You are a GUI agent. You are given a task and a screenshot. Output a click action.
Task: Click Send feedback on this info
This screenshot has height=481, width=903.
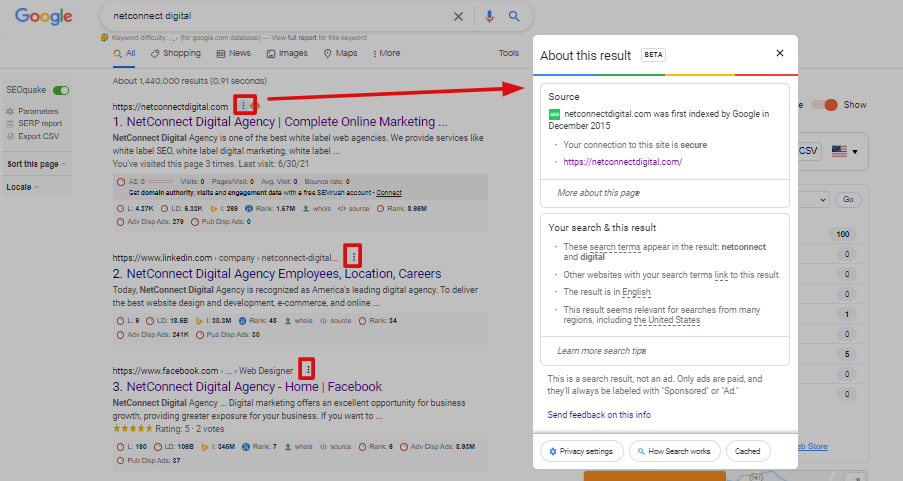(x=599, y=415)
